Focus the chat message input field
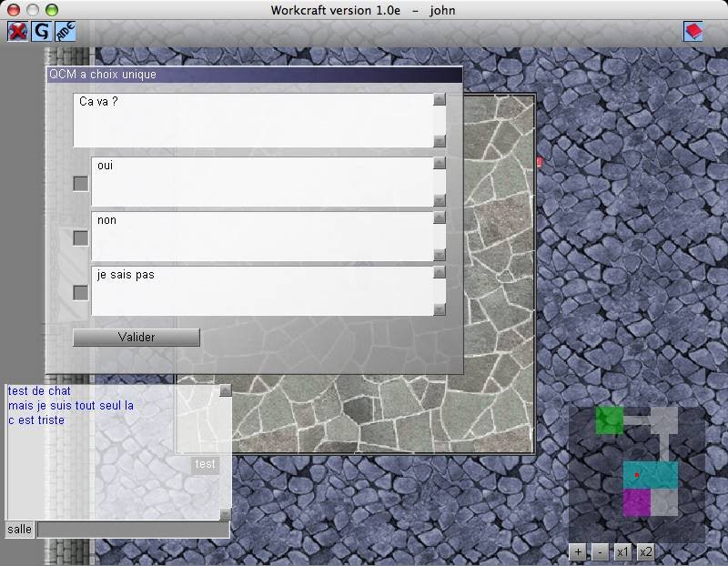The image size is (728, 566). pyautogui.click(x=133, y=530)
